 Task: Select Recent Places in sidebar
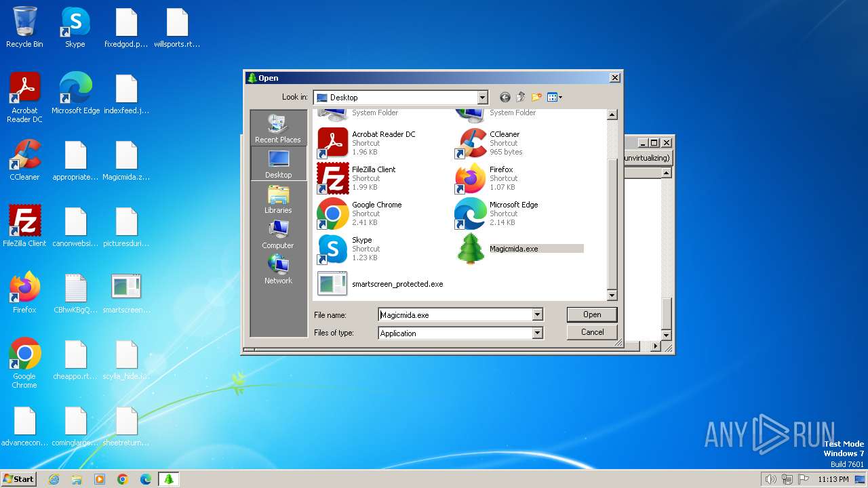(x=278, y=128)
